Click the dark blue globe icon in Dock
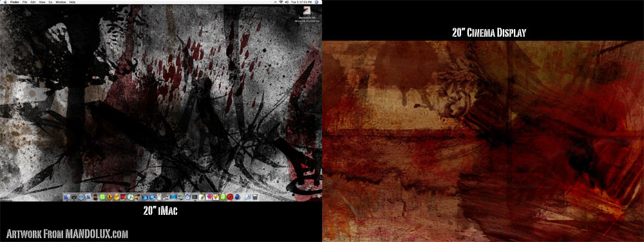 point(238,197)
